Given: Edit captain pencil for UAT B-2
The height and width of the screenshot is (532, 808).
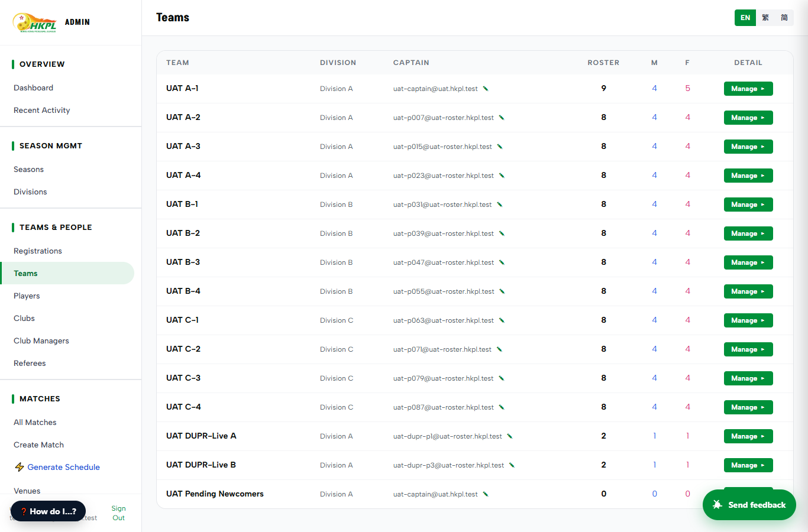Looking at the screenshot, I should click(502, 233).
